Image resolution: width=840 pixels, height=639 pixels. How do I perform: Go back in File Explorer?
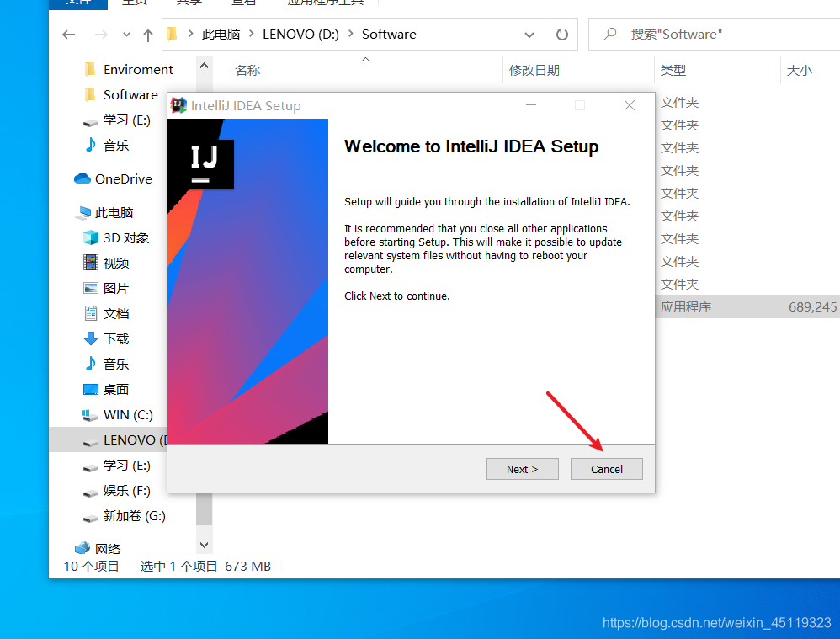click(68, 35)
